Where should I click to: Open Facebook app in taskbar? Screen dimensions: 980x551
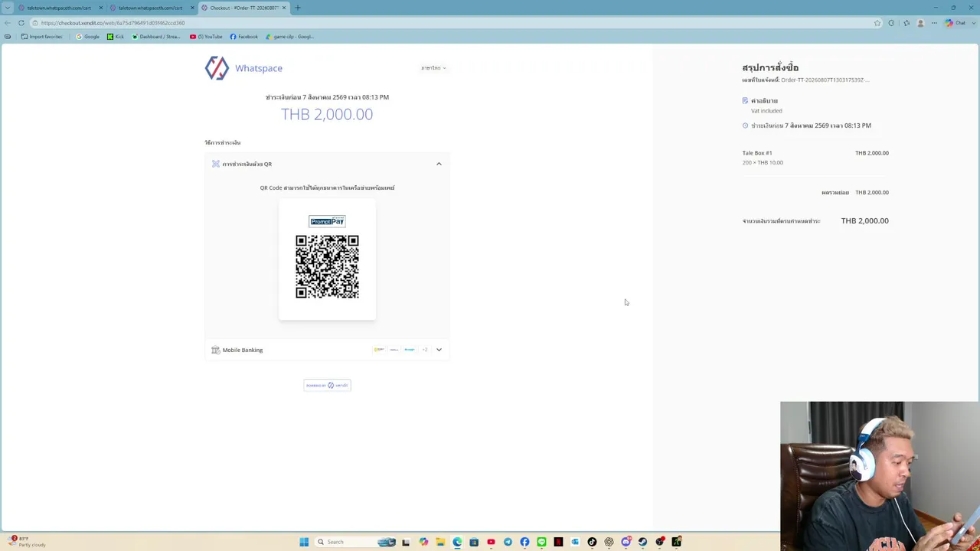click(524, 542)
